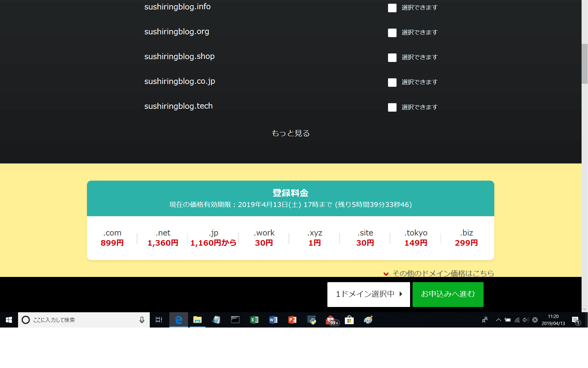Launch PowerPoint from the taskbar
Image resolution: width=588 pixels, height=368 pixels.
[292, 320]
